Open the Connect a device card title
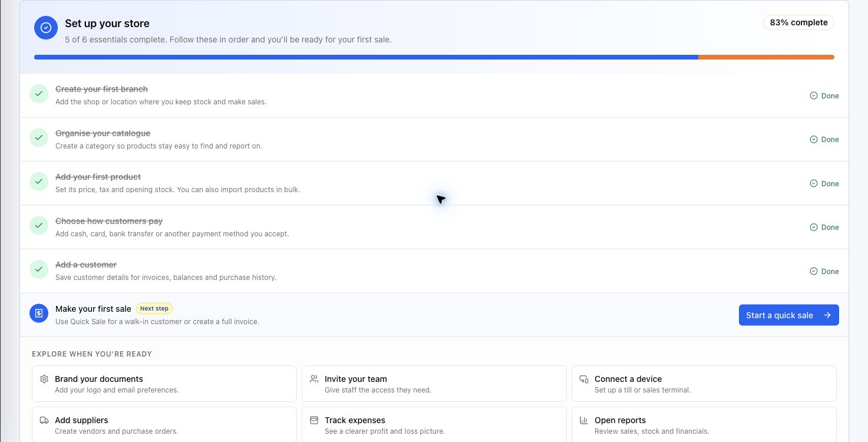 (x=628, y=379)
